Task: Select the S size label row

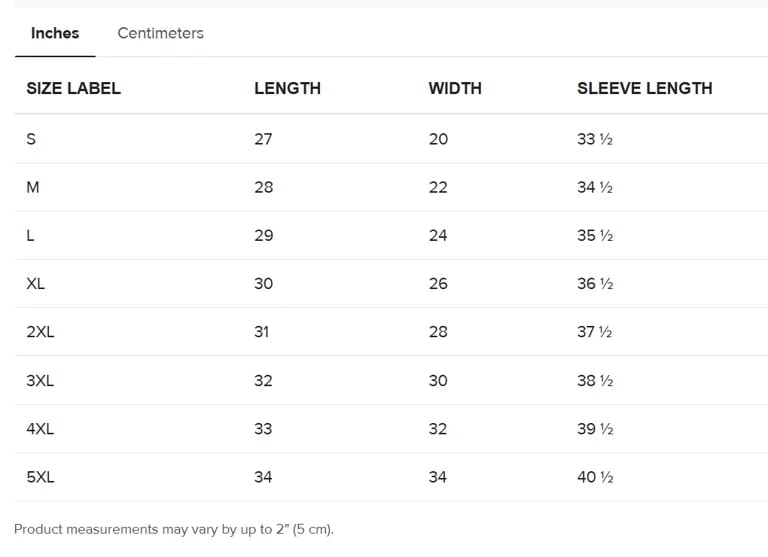Action: coord(31,139)
